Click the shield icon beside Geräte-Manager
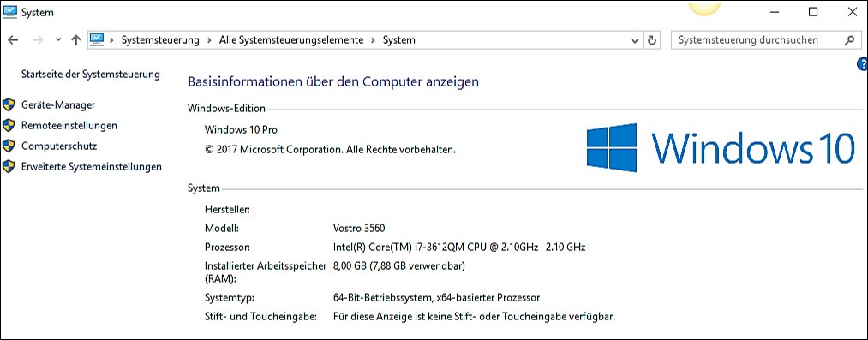The width and height of the screenshot is (868, 340). tap(9, 104)
